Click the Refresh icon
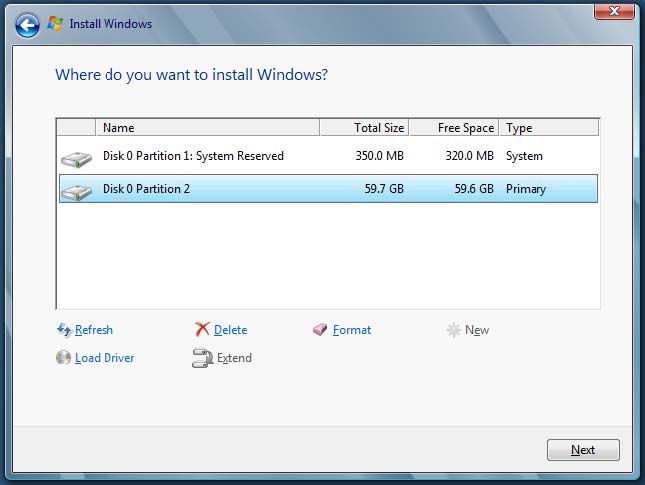The height and width of the screenshot is (485, 645). click(x=64, y=330)
